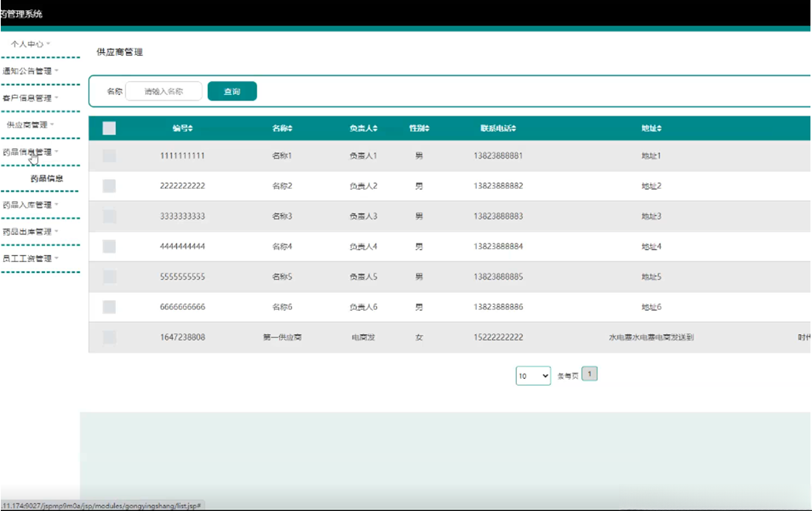Image resolution: width=812 pixels, height=511 pixels.
Task: Sort table by 性别 column
Action: [419, 128]
